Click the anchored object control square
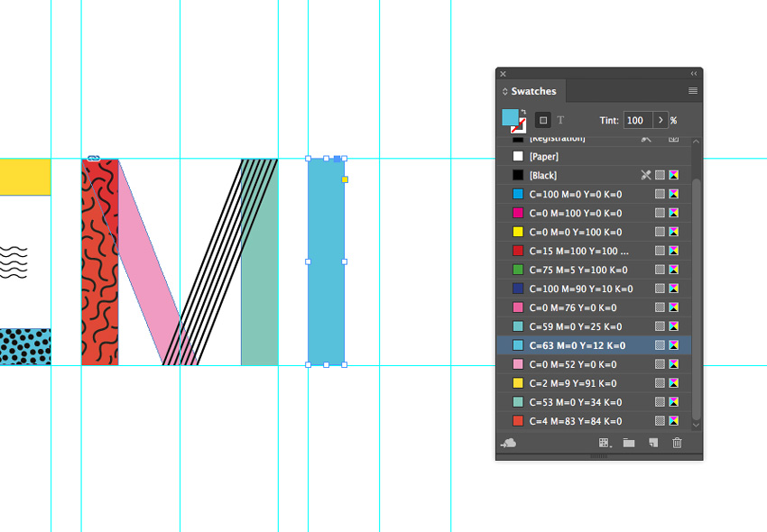This screenshot has width=767, height=532. point(337,159)
